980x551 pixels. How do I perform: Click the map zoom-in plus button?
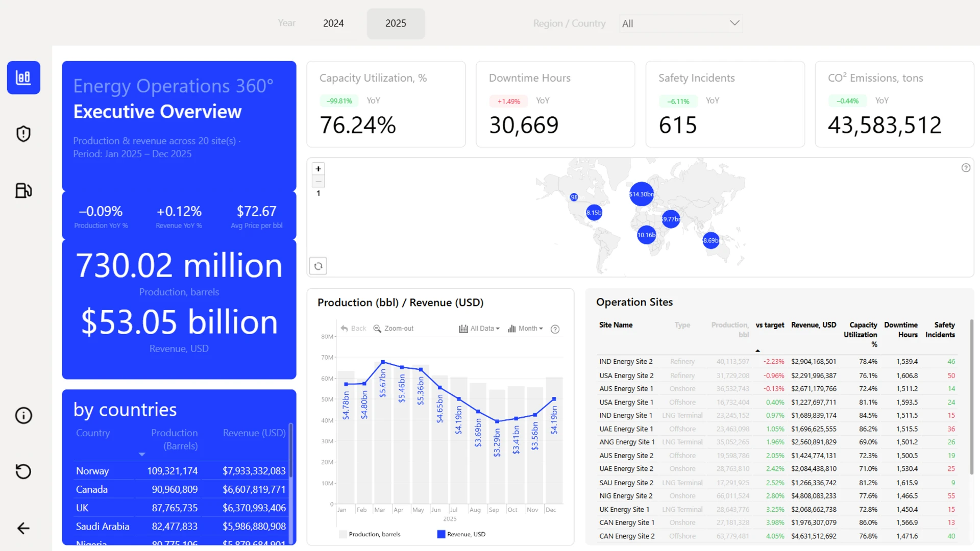(318, 169)
